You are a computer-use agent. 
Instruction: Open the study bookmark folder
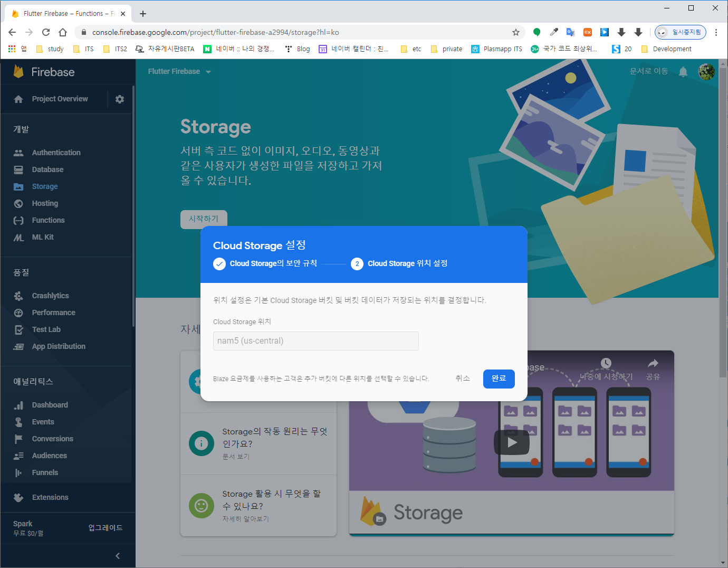[50, 49]
